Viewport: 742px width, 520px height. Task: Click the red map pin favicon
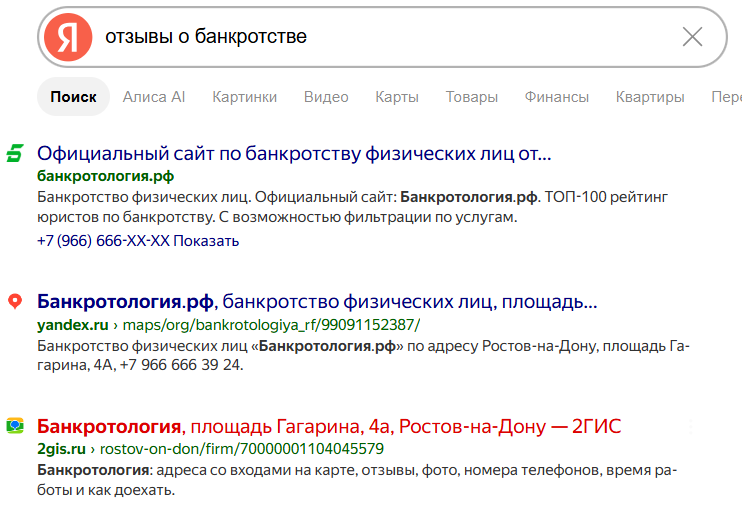point(15,301)
